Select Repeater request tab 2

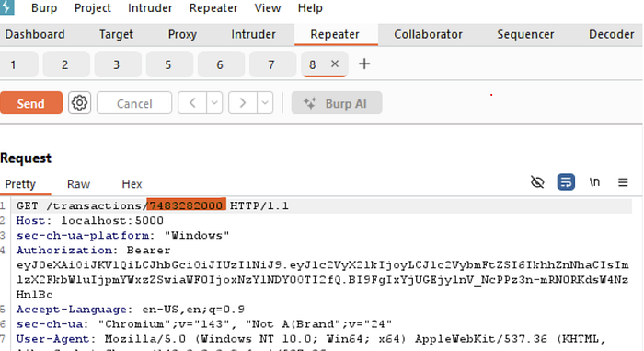[65, 64]
